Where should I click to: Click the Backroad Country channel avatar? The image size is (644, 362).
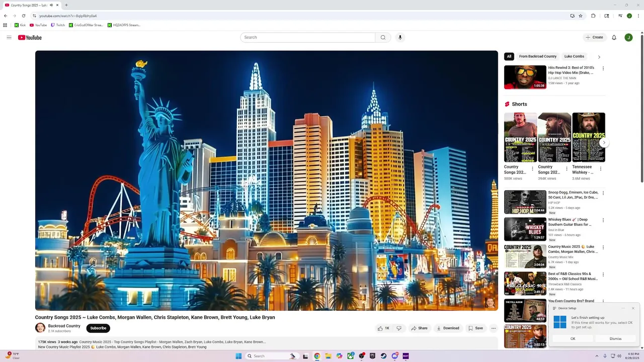click(40, 328)
